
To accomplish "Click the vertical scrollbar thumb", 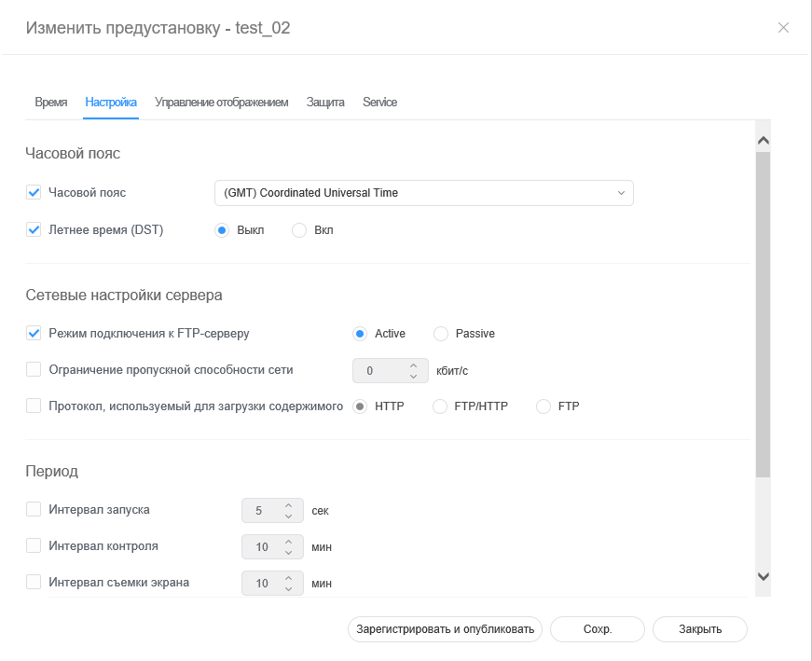I will tap(763, 313).
